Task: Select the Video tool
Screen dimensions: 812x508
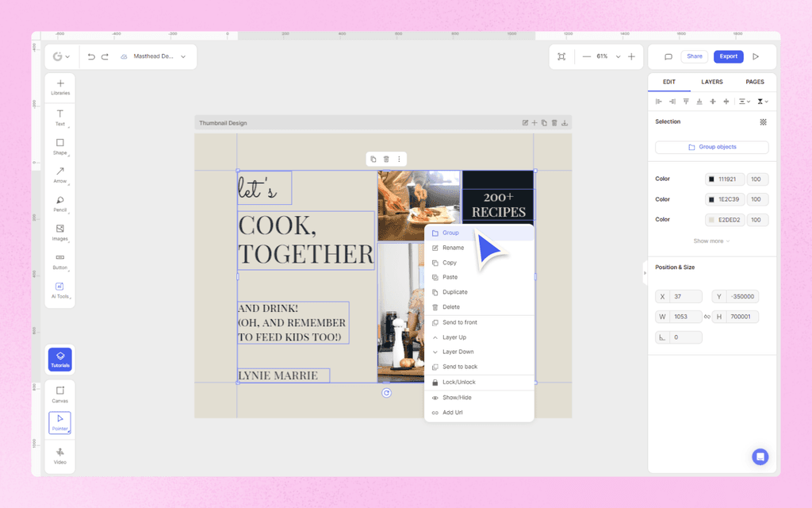Action: 60,453
